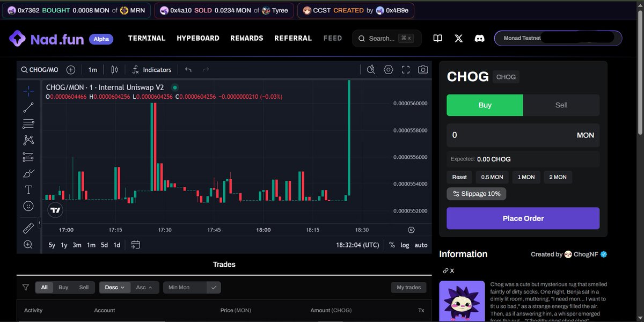This screenshot has height=322, width=644.
Task: Redo the chart action
Action: tap(206, 70)
